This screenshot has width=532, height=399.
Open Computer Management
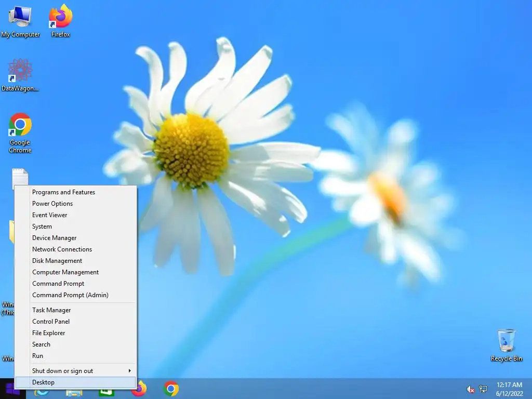tap(76, 272)
